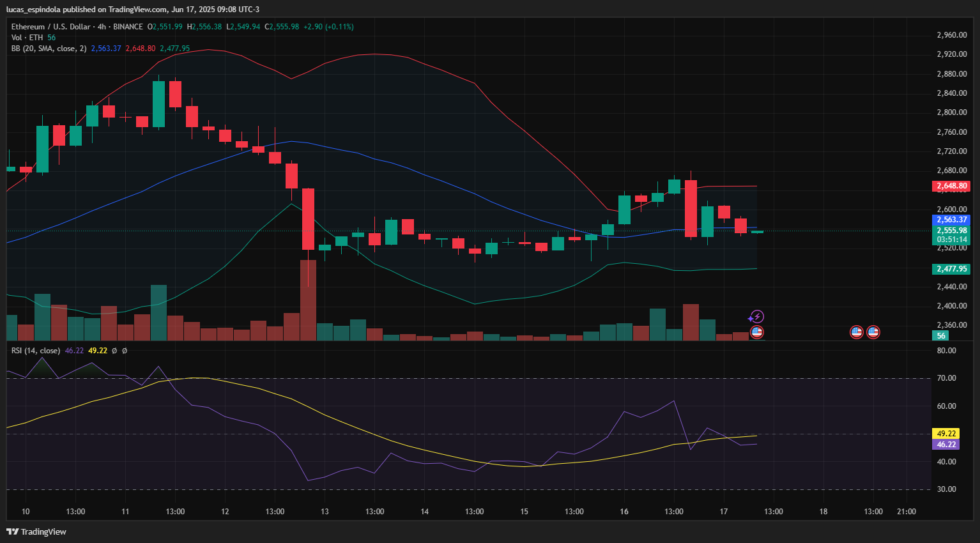
Task: Click the green volume label showing 56
Action: point(941,336)
